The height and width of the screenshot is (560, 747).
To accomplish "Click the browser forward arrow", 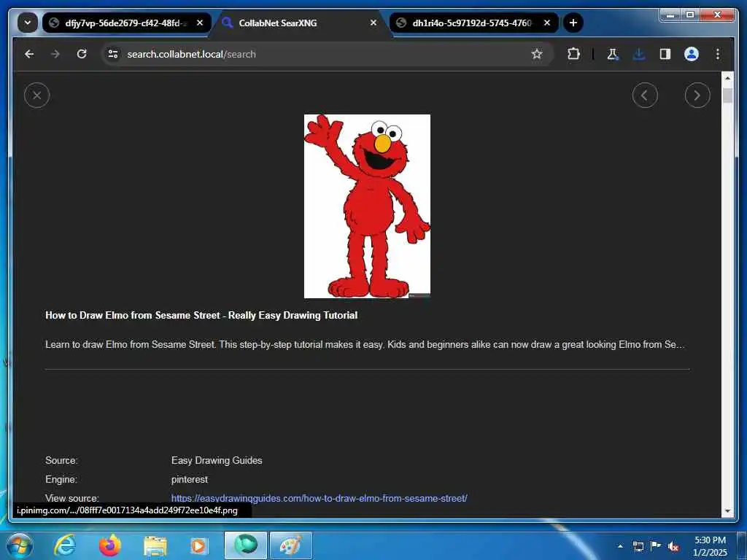I will pyautogui.click(x=55, y=54).
